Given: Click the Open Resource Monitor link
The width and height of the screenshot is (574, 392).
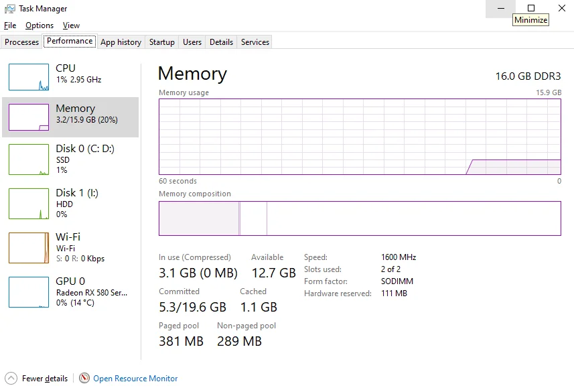Looking at the screenshot, I should point(135,379).
